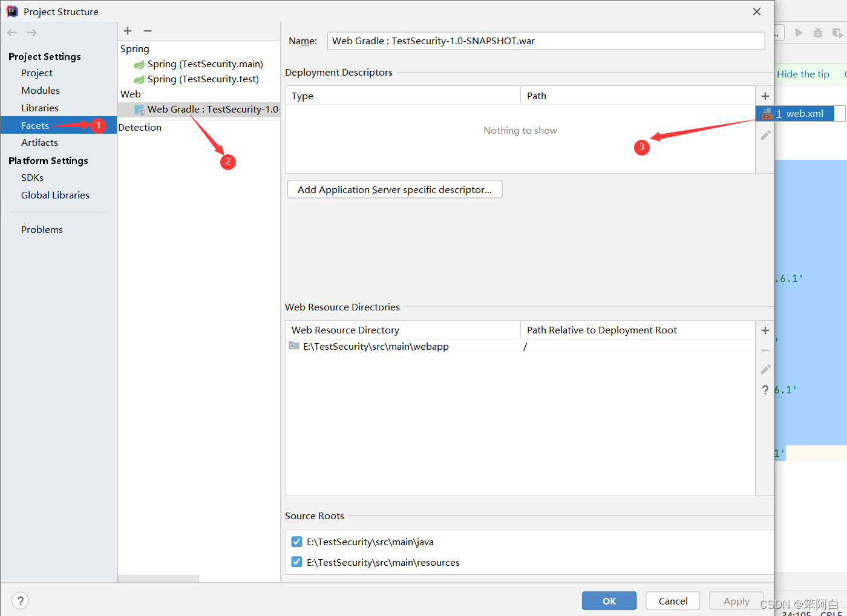Click the Type column header

[403, 96]
